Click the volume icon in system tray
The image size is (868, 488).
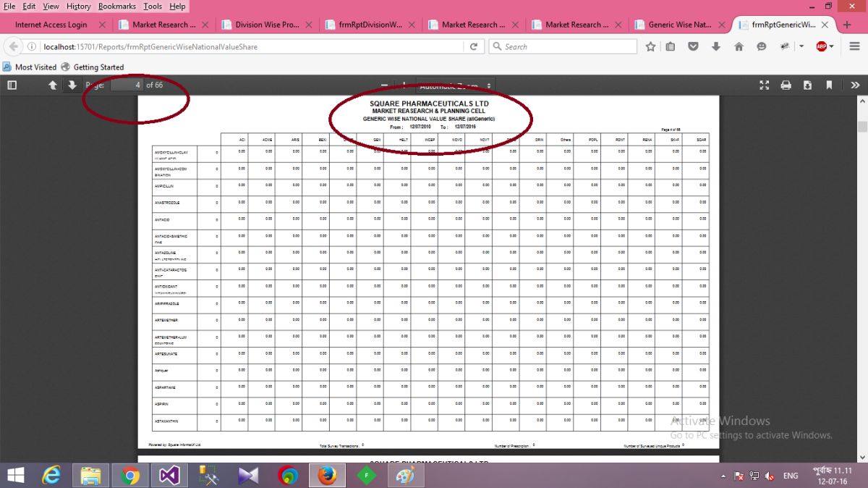(x=770, y=476)
